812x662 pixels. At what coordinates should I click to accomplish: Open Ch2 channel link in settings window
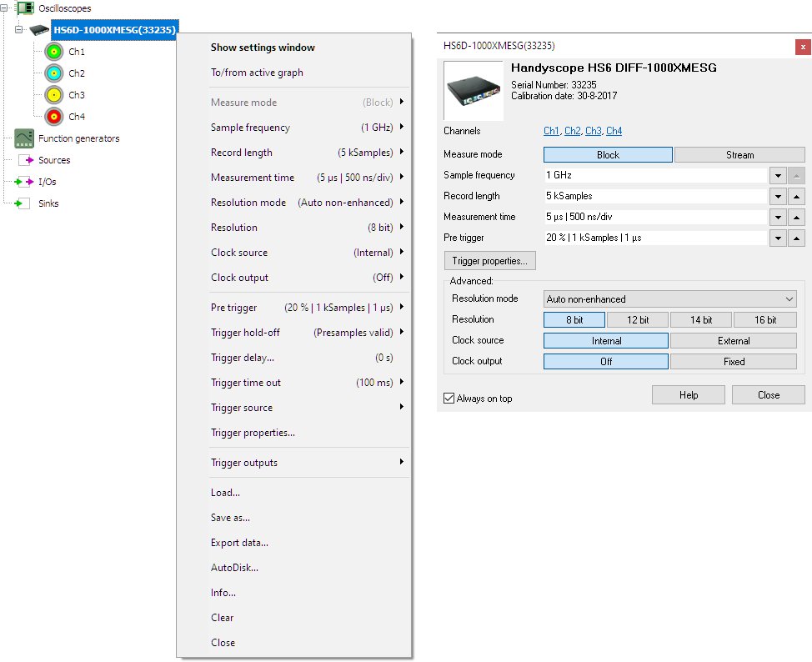point(572,131)
